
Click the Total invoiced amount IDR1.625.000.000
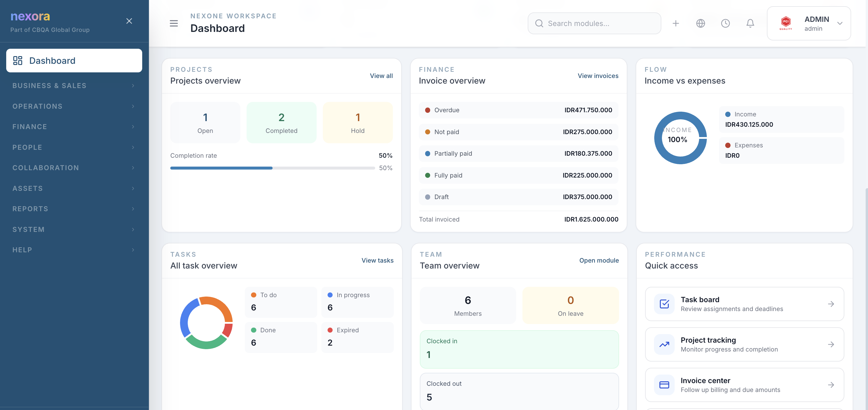591,219
